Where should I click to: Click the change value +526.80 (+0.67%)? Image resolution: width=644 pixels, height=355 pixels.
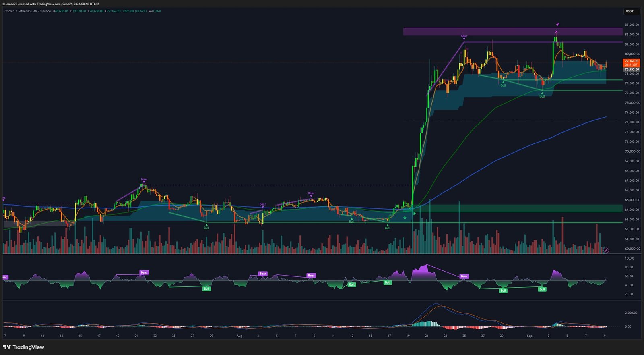point(135,11)
